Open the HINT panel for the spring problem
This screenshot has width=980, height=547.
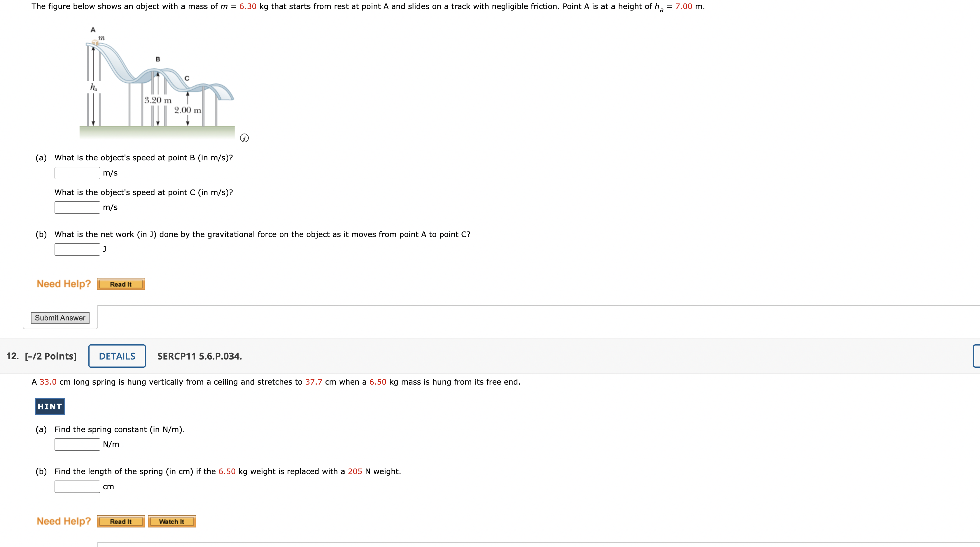tap(50, 406)
